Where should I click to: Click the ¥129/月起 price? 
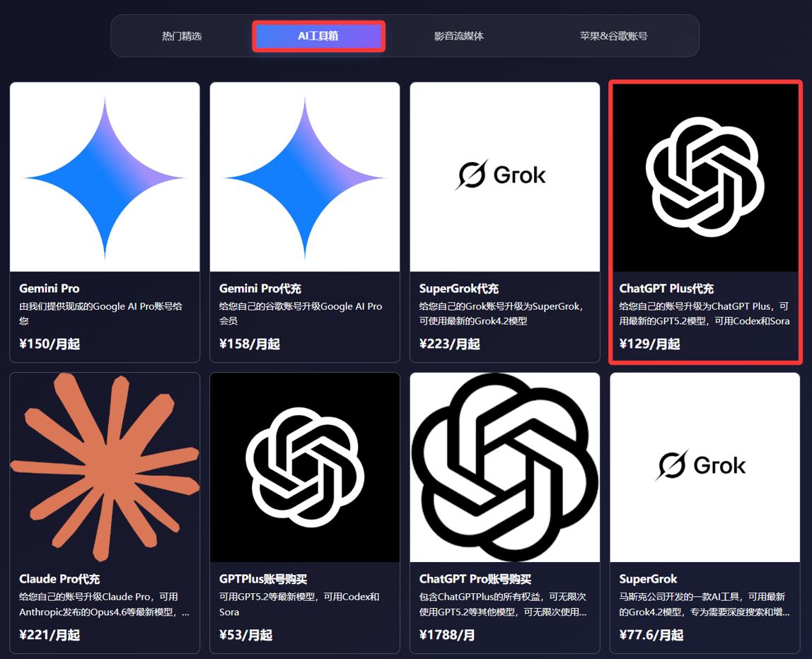[x=649, y=344]
